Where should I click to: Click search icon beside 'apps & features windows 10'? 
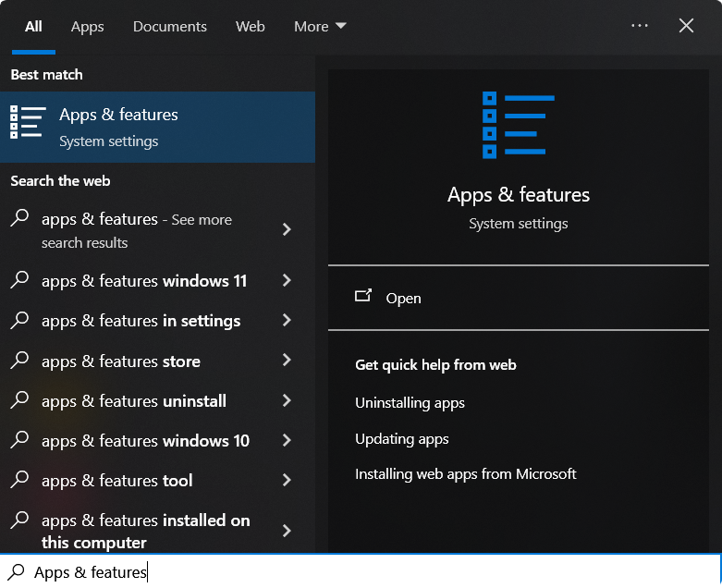(19, 440)
